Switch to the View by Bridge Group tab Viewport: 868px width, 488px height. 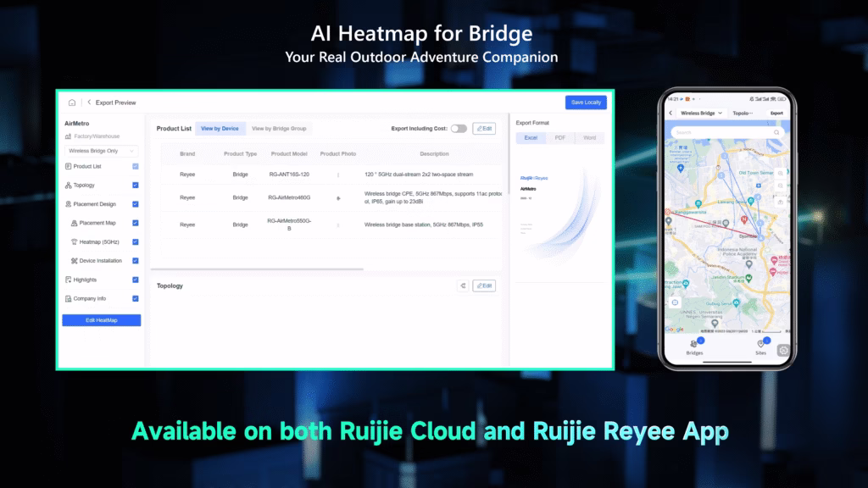point(279,129)
